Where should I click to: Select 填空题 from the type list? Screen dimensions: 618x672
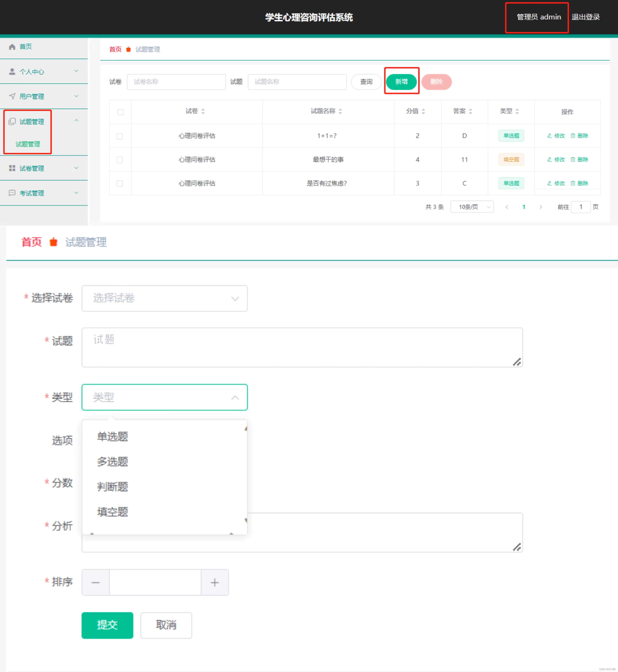pos(113,512)
